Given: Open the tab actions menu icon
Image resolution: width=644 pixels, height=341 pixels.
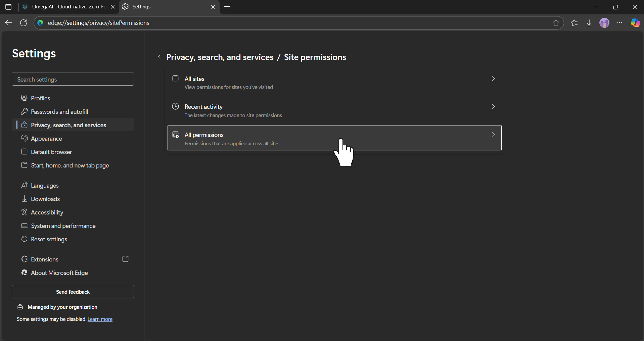Looking at the screenshot, I should (8, 7).
